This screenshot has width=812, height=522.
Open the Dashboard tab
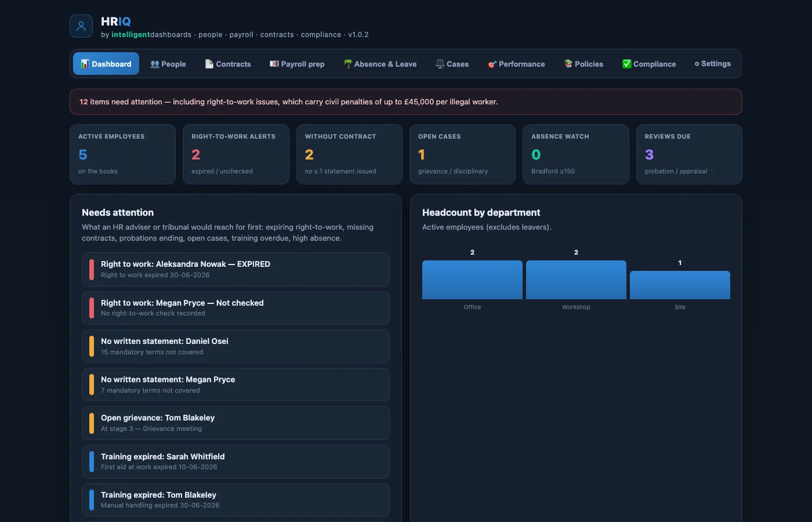tap(106, 64)
